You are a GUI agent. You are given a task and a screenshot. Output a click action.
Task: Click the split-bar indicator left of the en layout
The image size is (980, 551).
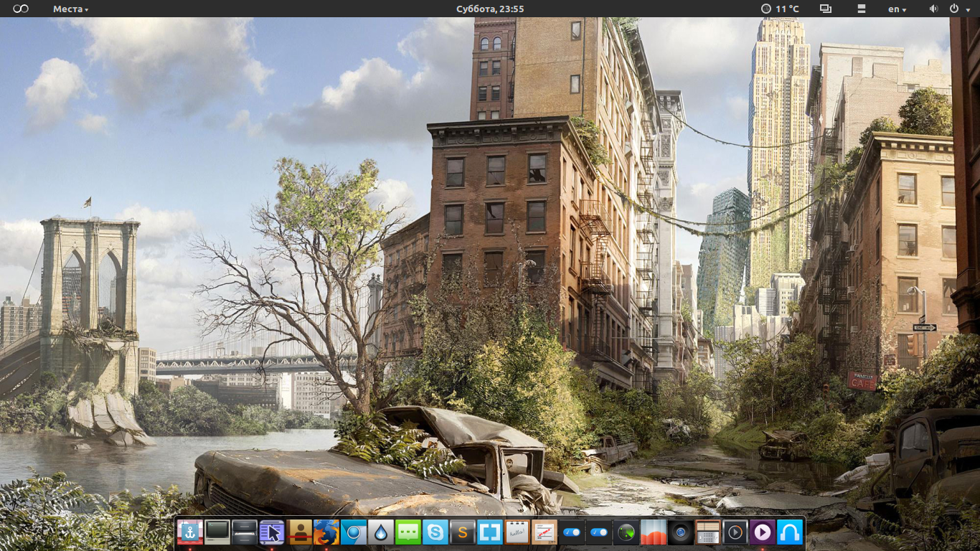pos(862,9)
